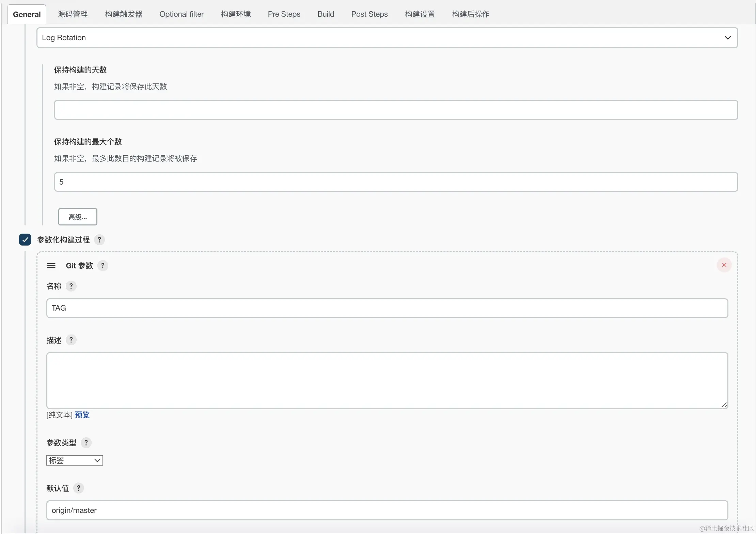Focus the 保持构建的天数 input field
The image size is (756, 534).
tap(396, 110)
